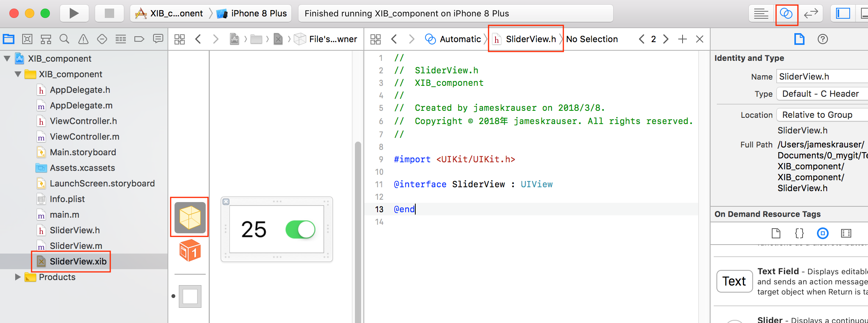Toggle the green switch in the XIB canvas
Screen dimensions: 868x323
pos(300,229)
